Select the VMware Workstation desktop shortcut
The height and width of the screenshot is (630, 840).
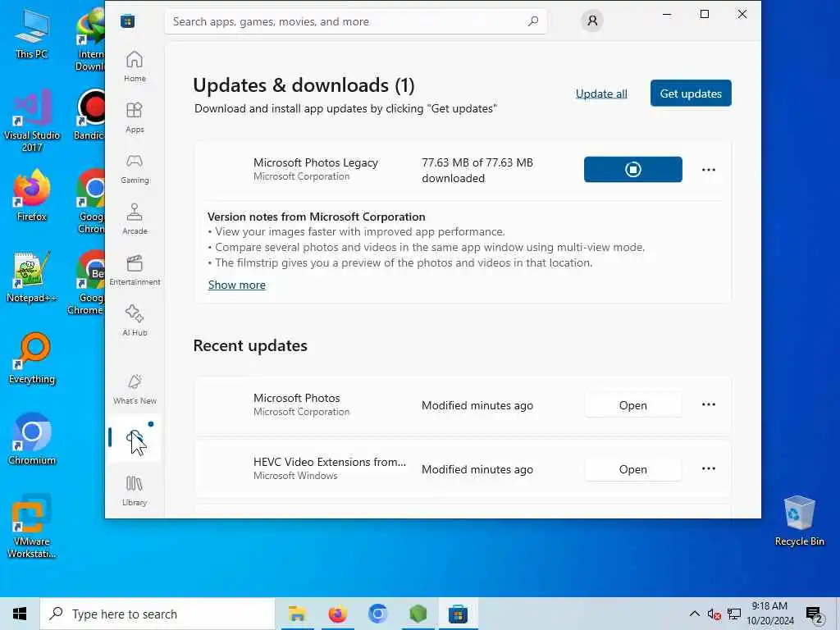32,526
